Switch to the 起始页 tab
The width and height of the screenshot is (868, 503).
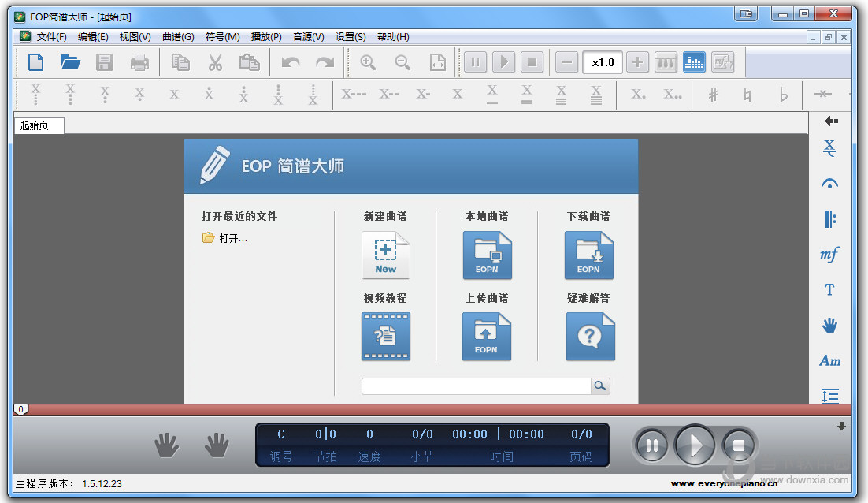[x=39, y=126]
